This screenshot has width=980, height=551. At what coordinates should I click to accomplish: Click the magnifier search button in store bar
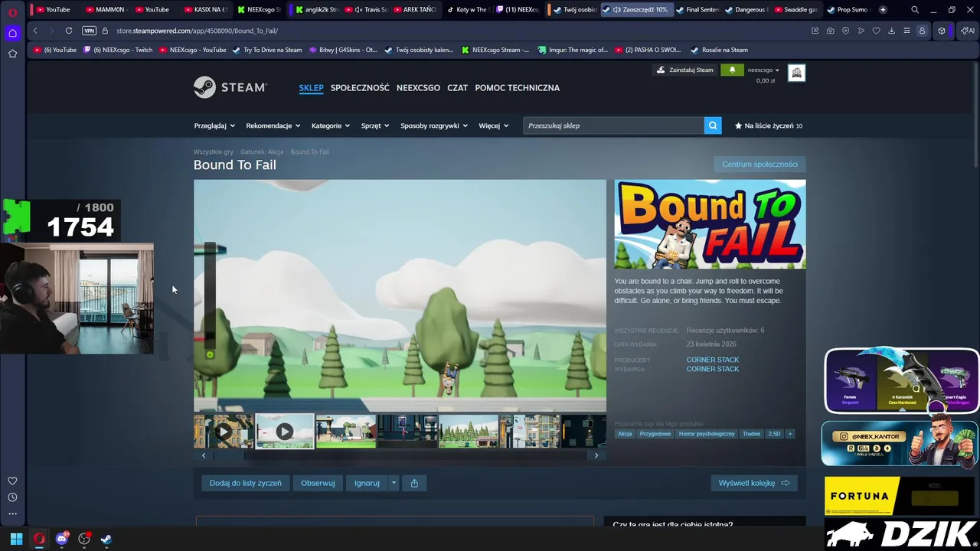point(713,126)
